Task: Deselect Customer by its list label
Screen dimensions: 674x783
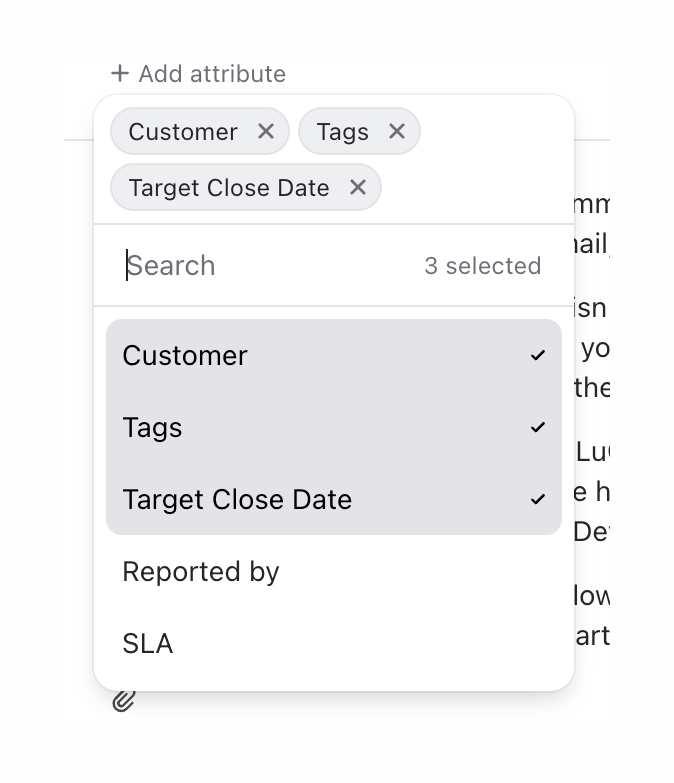Action: 185,355
